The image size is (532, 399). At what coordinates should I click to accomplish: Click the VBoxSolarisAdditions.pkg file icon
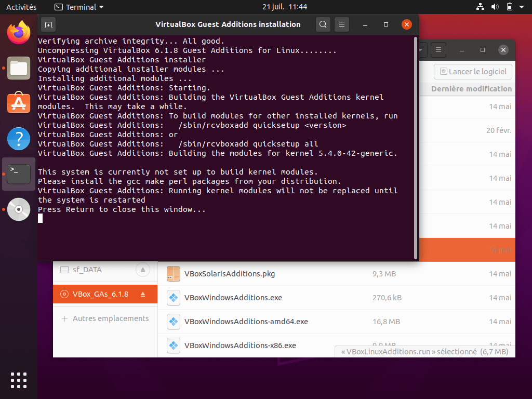(x=174, y=274)
